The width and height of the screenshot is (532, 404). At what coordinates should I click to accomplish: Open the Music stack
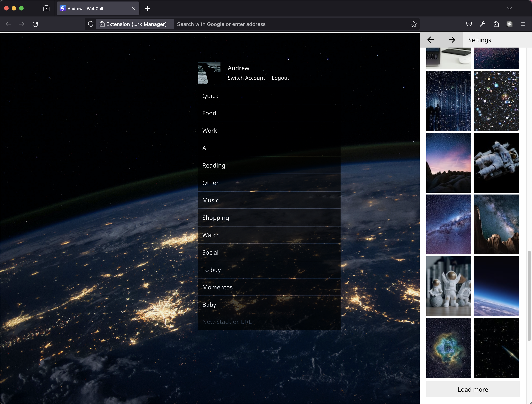[269, 200]
